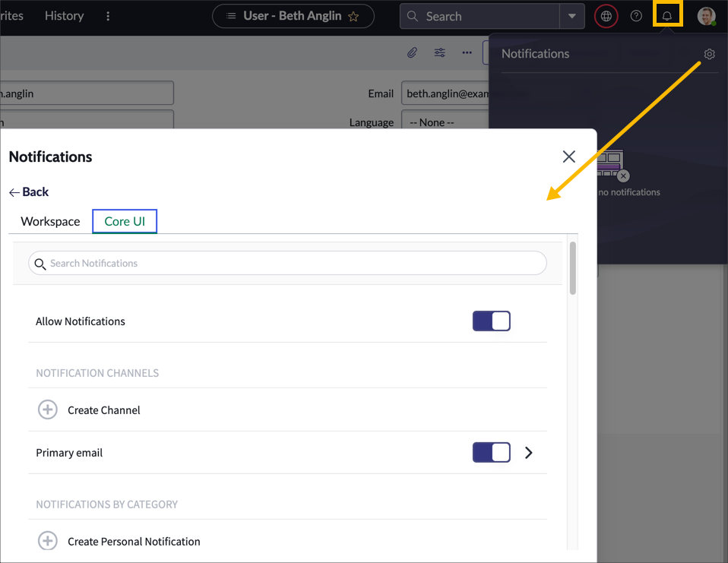
Task: Click the Search Notifications field
Action: pos(287,264)
